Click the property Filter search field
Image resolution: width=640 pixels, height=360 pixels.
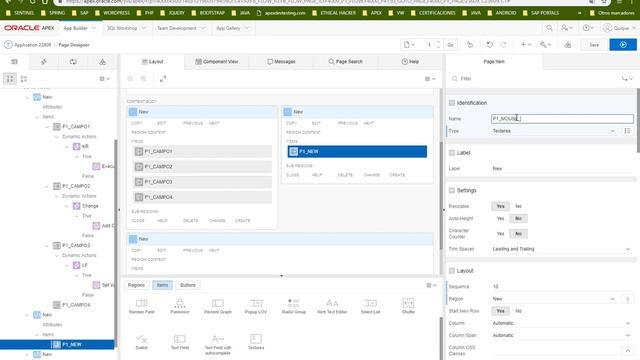click(x=535, y=79)
